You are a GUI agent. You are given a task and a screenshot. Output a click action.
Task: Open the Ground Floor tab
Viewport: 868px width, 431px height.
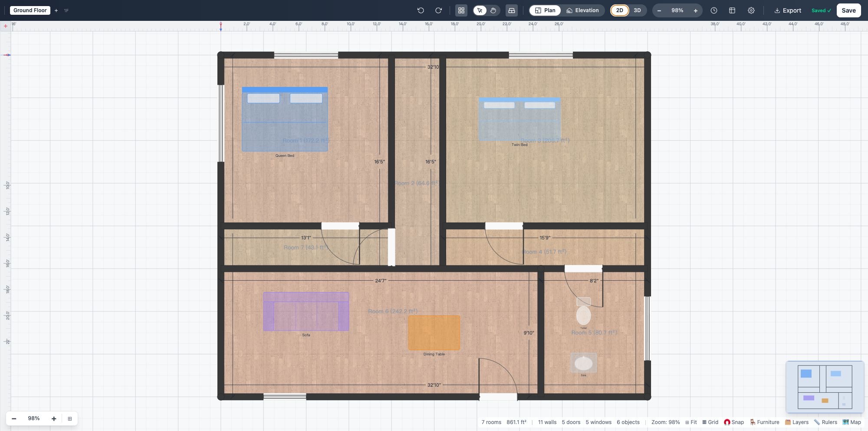30,10
